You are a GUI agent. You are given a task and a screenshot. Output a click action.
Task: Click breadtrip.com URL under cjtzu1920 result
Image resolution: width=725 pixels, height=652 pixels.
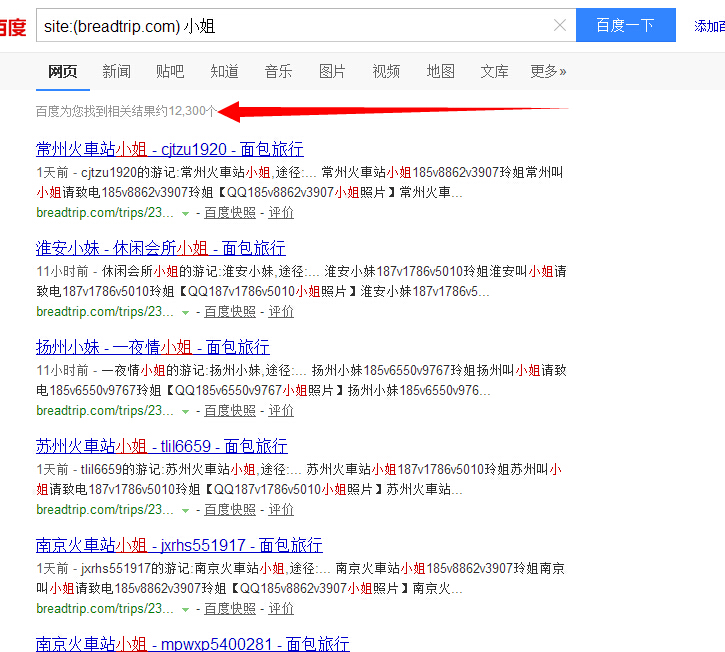(x=105, y=213)
